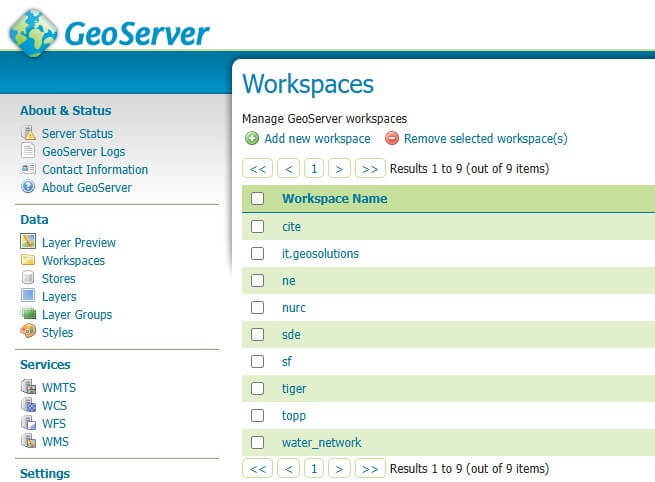The width and height of the screenshot is (655, 482).
Task: Go to next page in bottom pager
Action: coord(339,469)
